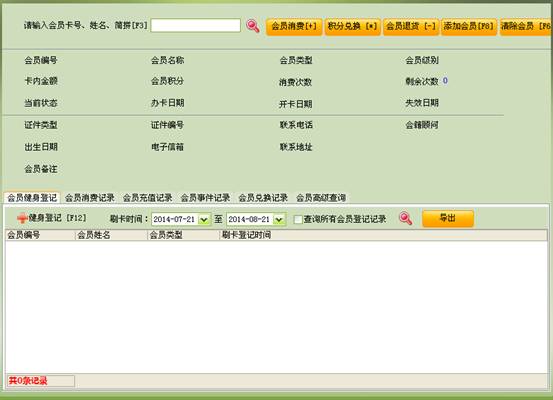Select the 会员健身登记 tab
The height and width of the screenshot is (400, 553).
[32, 198]
